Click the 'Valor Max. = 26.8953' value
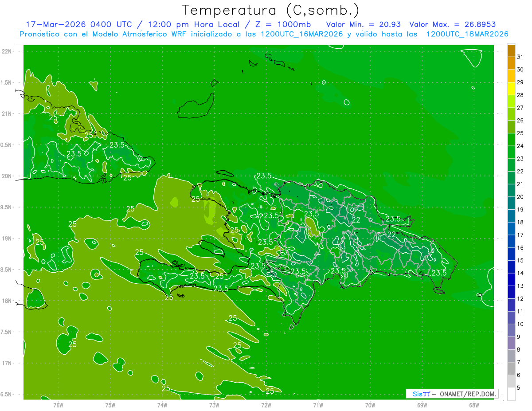The height and width of the screenshot is (411, 532). [453, 24]
